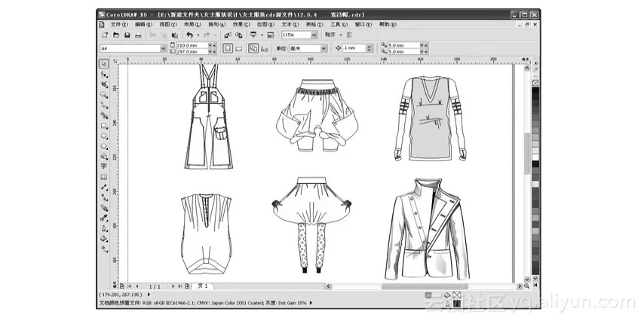Screen dimensions: 644x321
Task: Select the Shape tool in the toolbox
Action: pyautogui.click(x=104, y=75)
